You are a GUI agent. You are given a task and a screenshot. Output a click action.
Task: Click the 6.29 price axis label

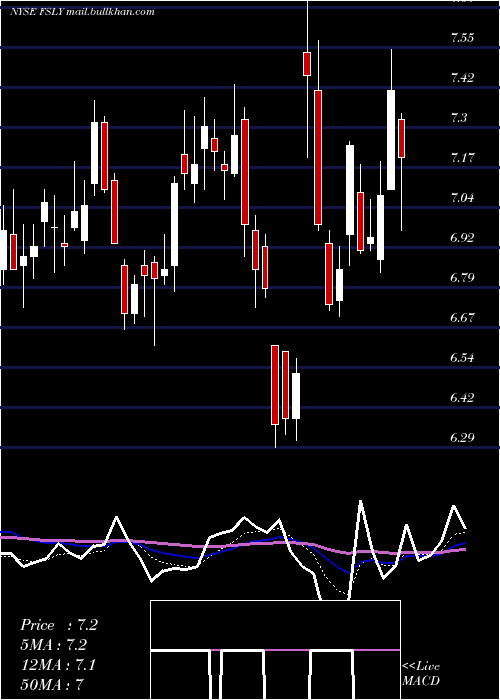(462, 438)
